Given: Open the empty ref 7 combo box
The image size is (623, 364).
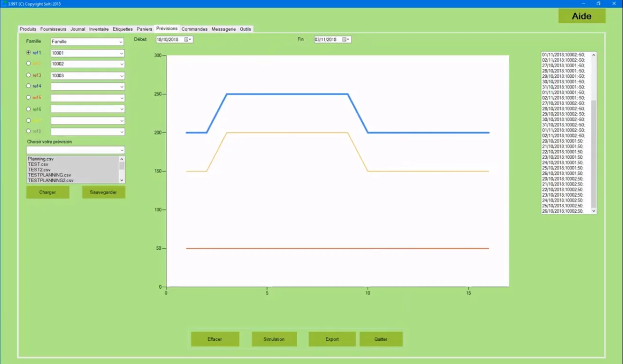Looking at the screenshot, I should [x=87, y=121].
